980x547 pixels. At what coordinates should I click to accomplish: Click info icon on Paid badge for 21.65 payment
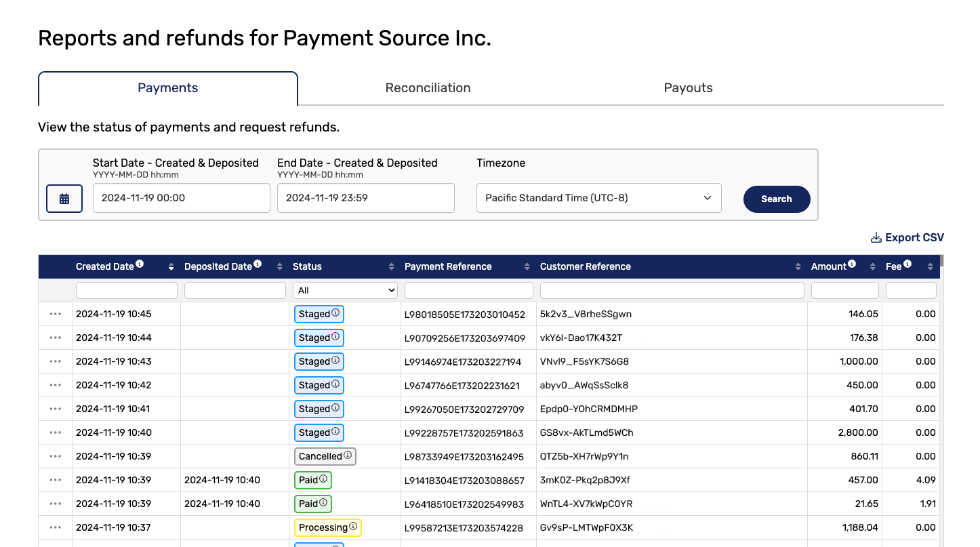point(323,503)
